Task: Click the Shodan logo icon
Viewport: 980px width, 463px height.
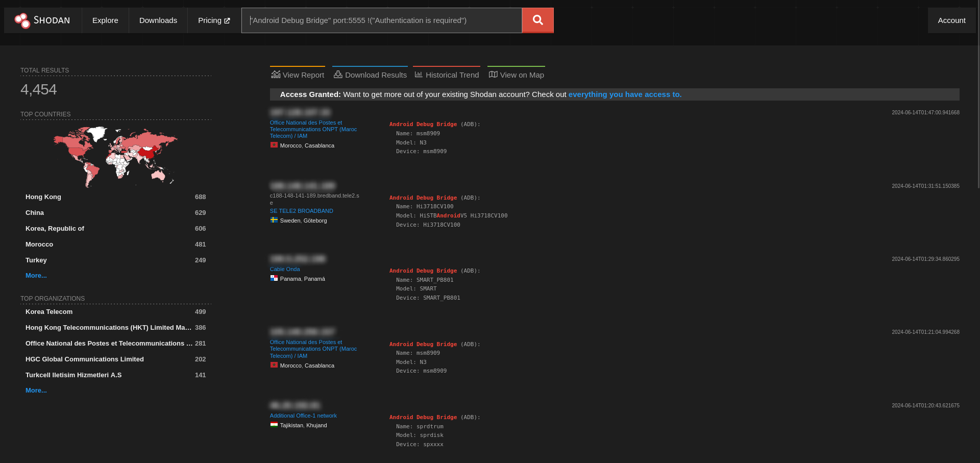Action: 22,20
